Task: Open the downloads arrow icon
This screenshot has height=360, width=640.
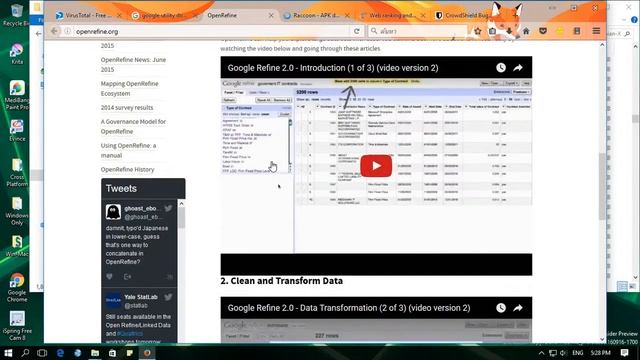Action: click(509, 31)
